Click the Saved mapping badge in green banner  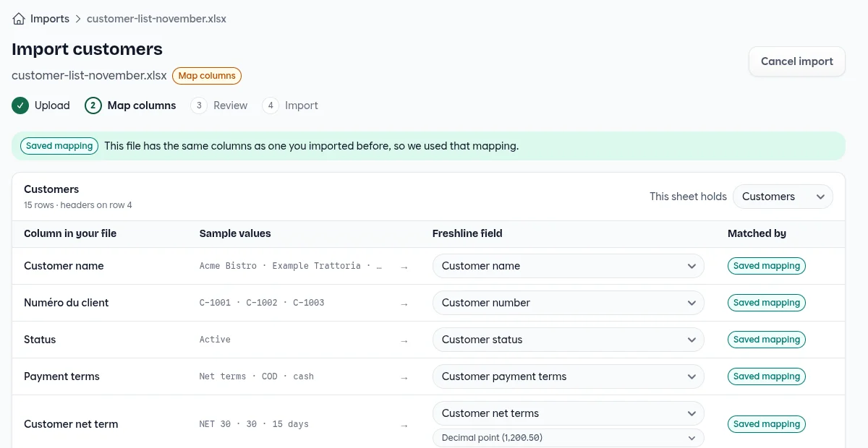(x=59, y=146)
